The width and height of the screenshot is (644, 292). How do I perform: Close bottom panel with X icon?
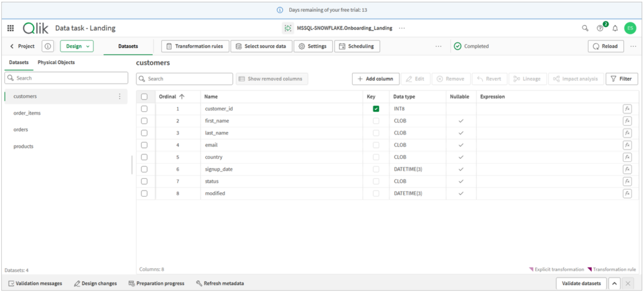point(627,283)
